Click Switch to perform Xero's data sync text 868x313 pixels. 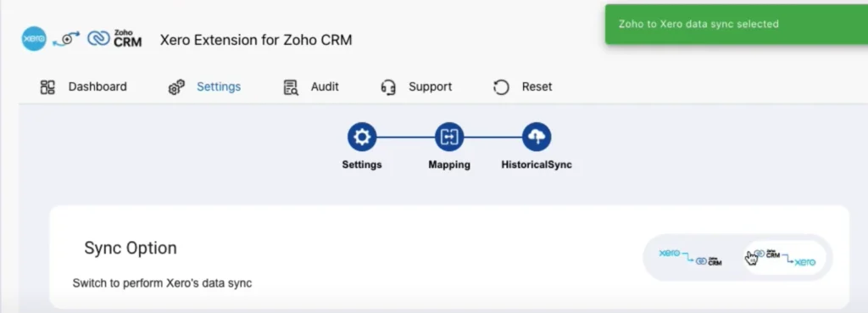[x=162, y=283]
